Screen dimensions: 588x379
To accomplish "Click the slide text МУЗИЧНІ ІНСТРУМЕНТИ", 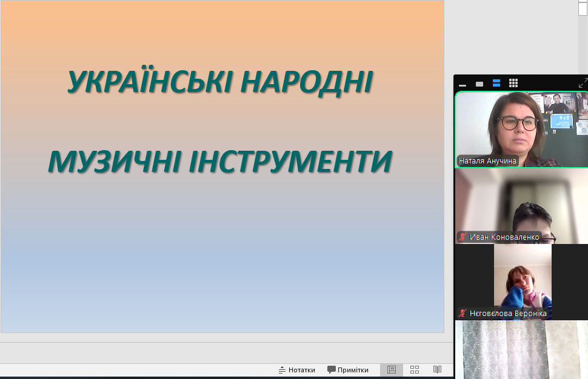I will click(x=220, y=162).
